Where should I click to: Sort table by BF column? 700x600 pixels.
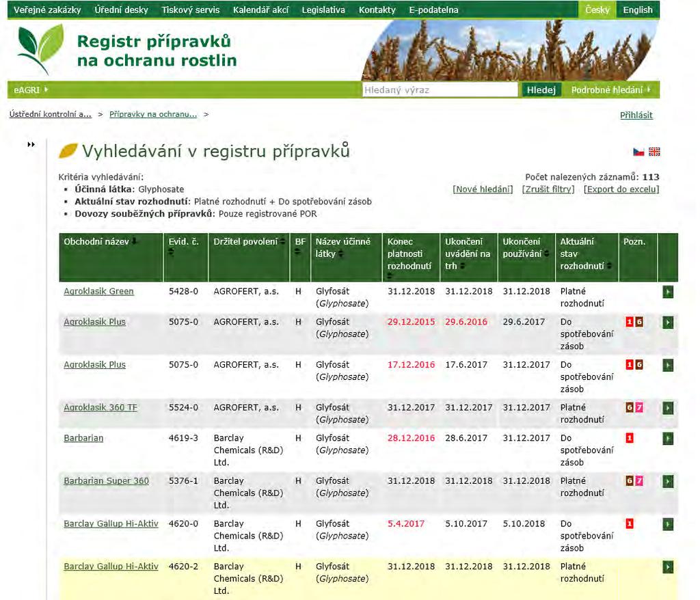(297, 251)
